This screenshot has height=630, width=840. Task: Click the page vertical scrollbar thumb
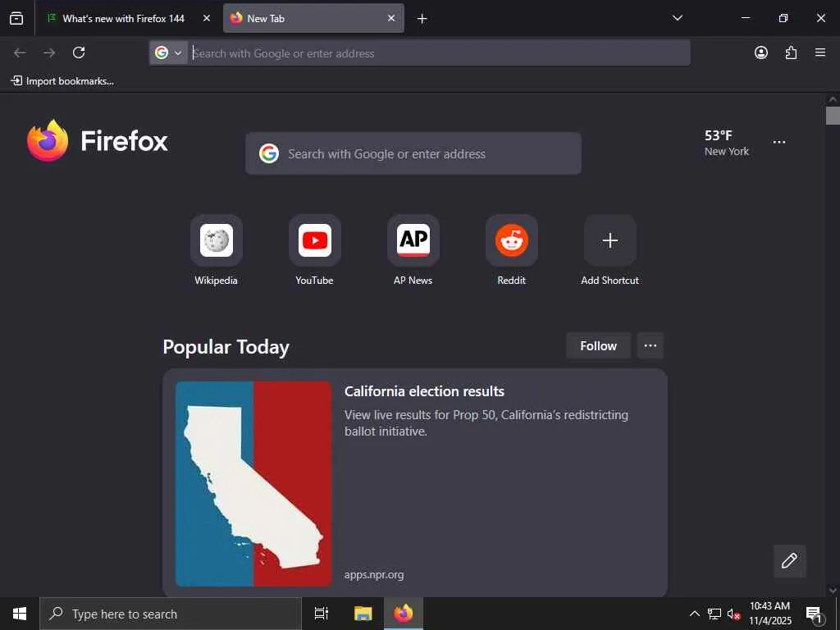(x=833, y=115)
